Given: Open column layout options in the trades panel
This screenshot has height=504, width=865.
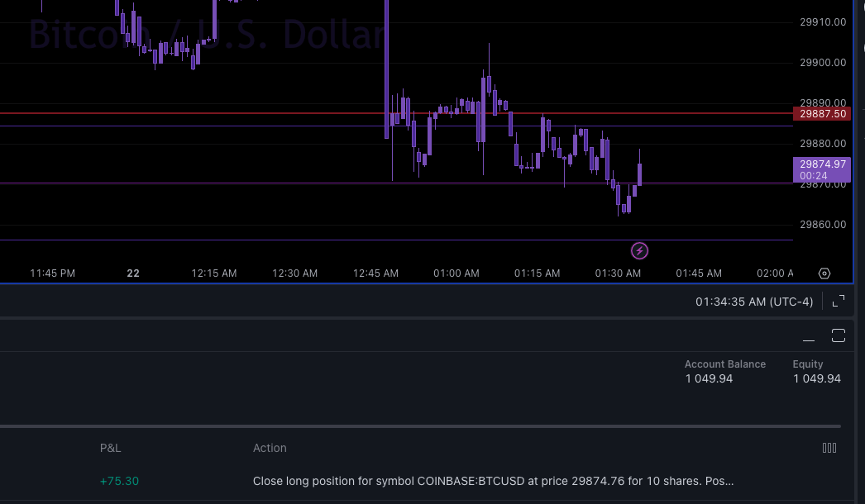Looking at the screenshot, I should (x=829, y=447).
